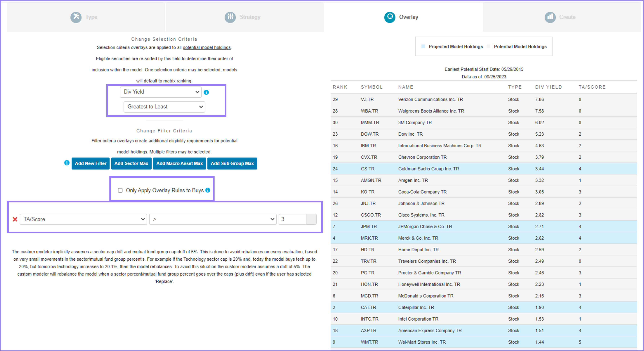The image size is (644, 351).
Task: Sort by the TYPE column header
Action: [x=515, y=87]
